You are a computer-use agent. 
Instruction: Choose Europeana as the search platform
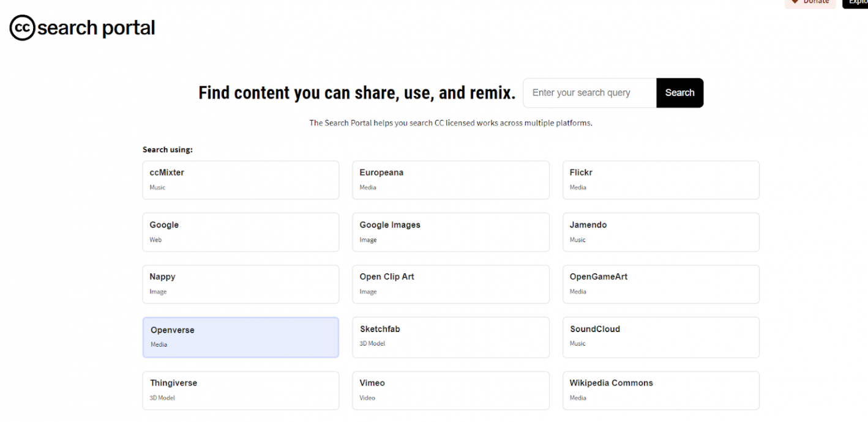point(451,180)
